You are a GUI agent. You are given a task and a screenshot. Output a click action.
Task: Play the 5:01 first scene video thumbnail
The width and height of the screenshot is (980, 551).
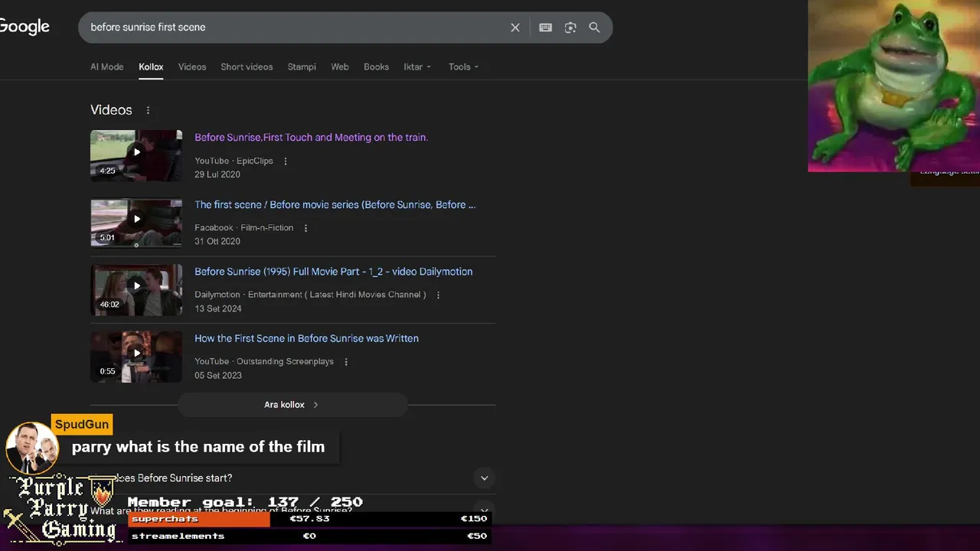136,222
